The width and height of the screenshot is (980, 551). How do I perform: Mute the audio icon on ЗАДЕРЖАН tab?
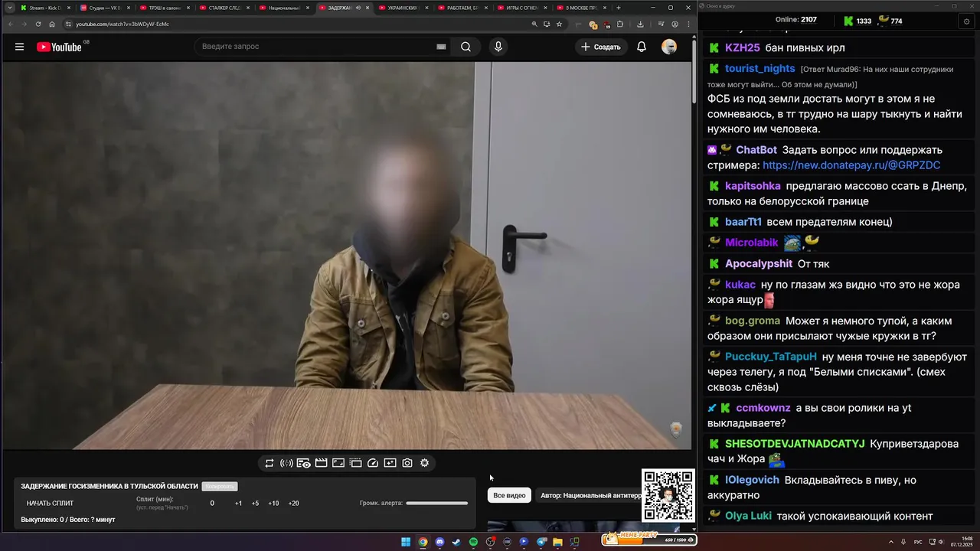point(358,8)
